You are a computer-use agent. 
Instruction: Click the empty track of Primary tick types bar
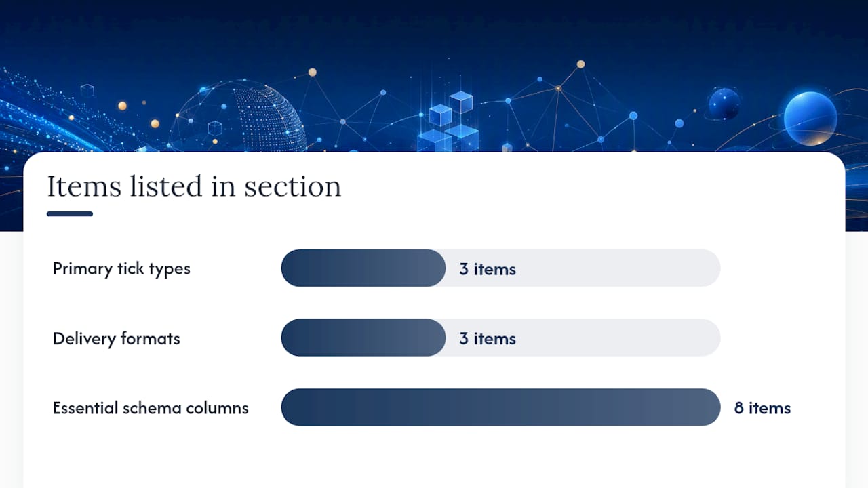coord(583,268)
